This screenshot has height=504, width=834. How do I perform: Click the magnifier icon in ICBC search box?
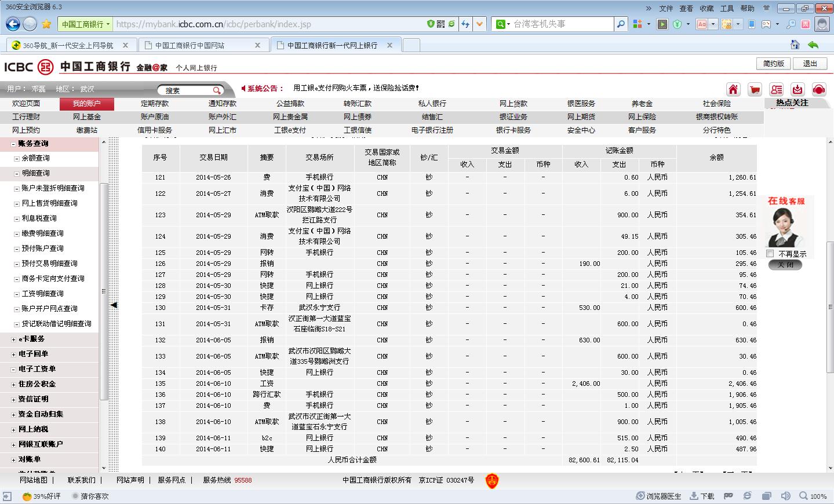coord(216,90)
